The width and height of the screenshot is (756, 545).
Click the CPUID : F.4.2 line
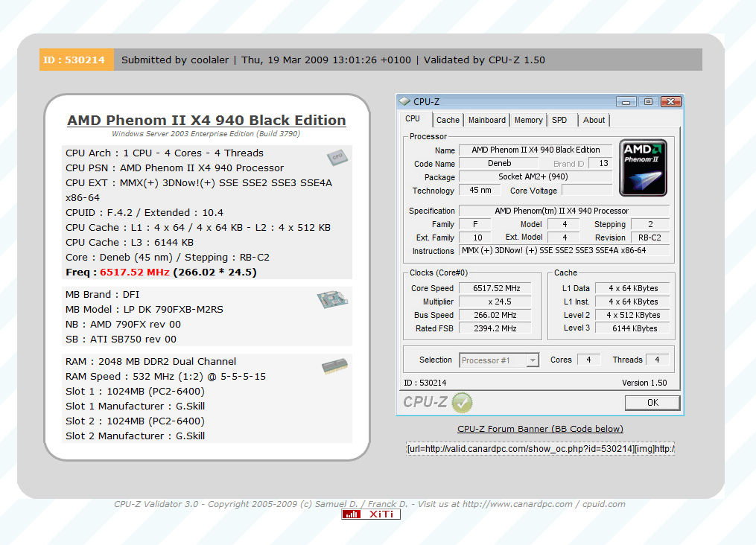pos(144,212)
